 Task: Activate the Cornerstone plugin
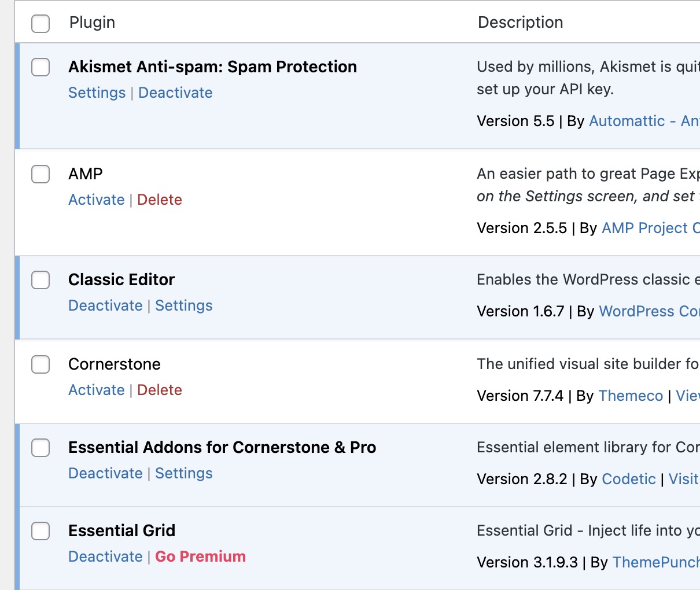97,390
